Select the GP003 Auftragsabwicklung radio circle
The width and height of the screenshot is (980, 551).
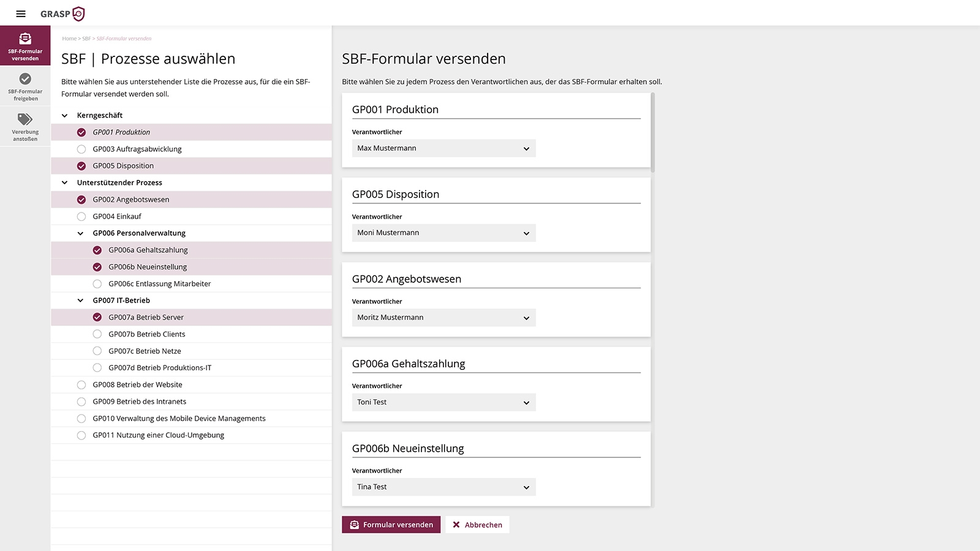(81, 149)
